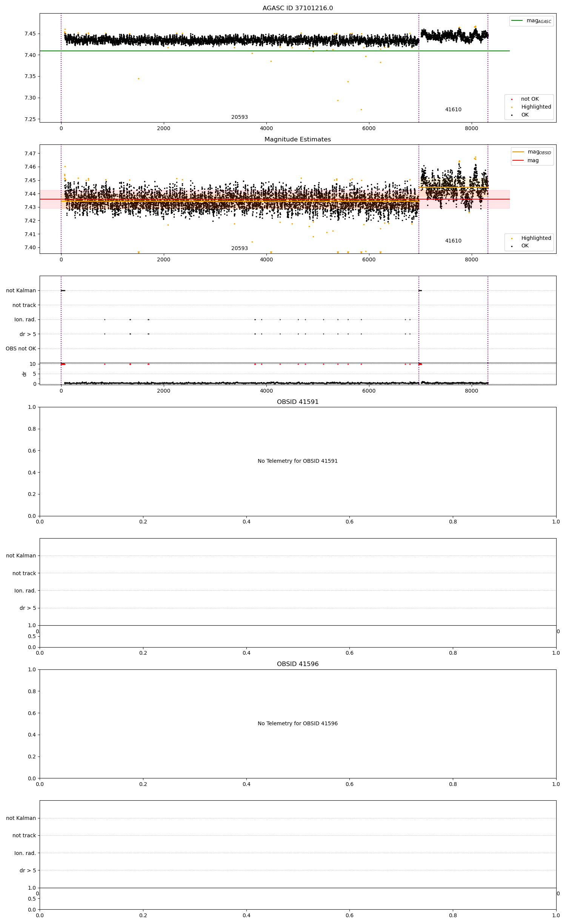Click "Ion. rad." label below OBSID 41591 panel
Image resolution: width=566 pixels, height=924 pixels.
(25, 591)
